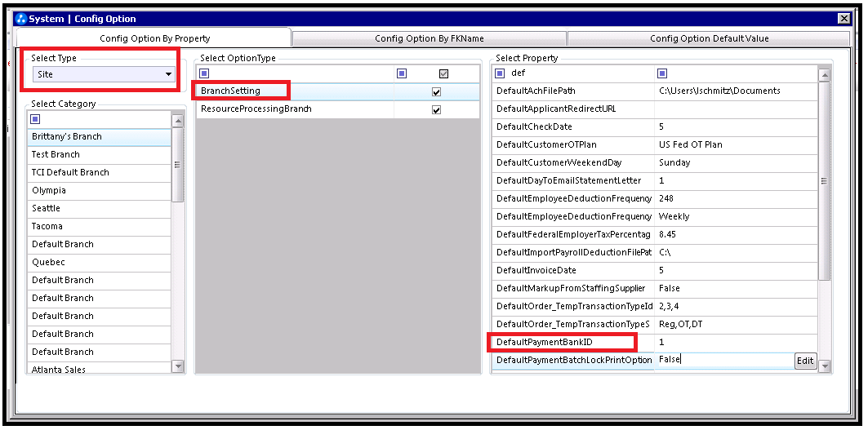Click the DefaultCustomerWeekendDay property

[x=573, y=162]
